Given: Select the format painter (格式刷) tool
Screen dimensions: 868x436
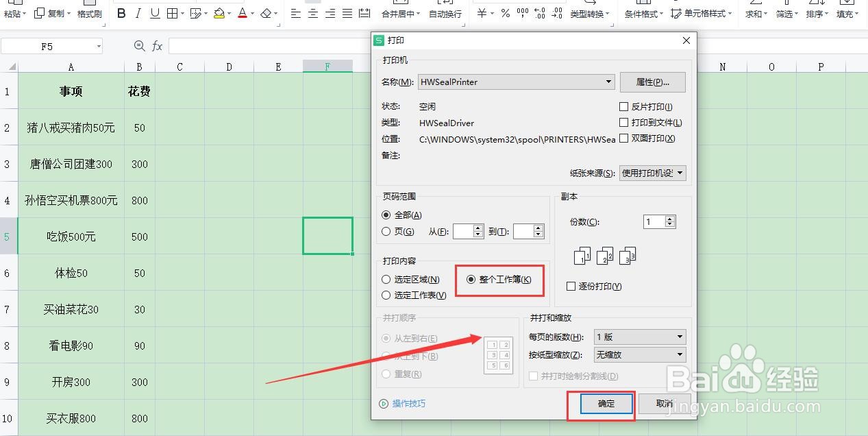Looking at the screenshot, I should 90,13.
